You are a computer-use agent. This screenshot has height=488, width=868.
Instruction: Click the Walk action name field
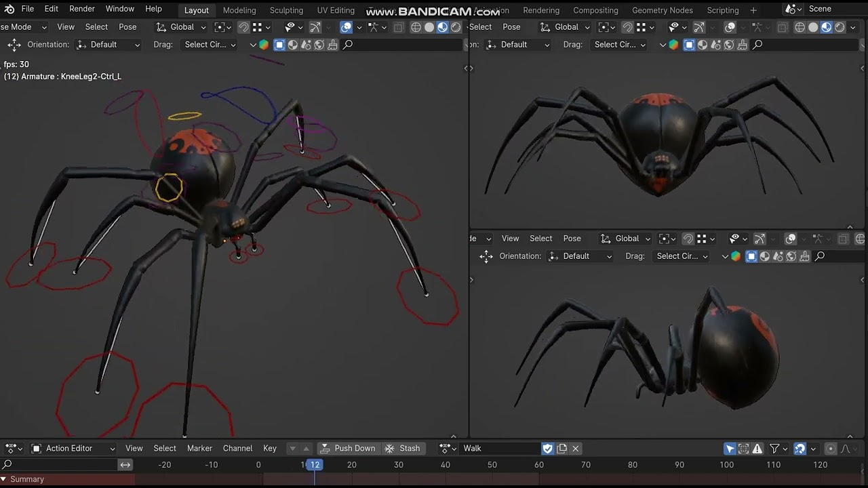(x=500, y=449)
